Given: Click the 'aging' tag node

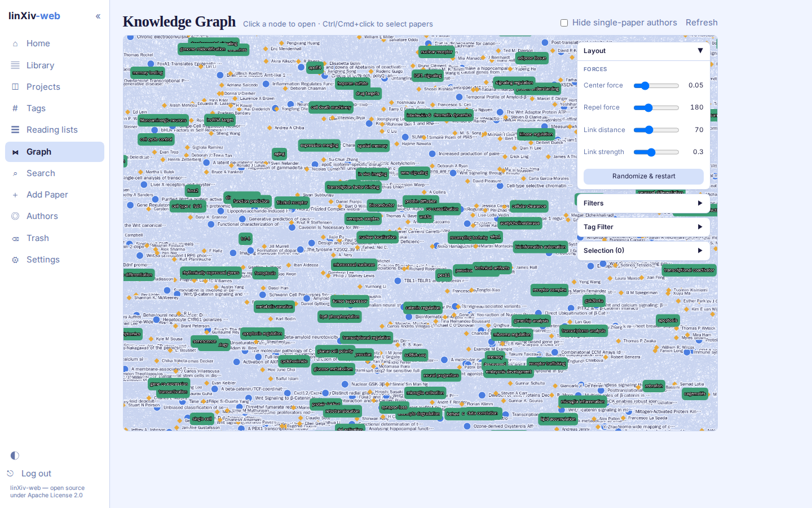Looking at the screenshot, I should click(279, 154).
